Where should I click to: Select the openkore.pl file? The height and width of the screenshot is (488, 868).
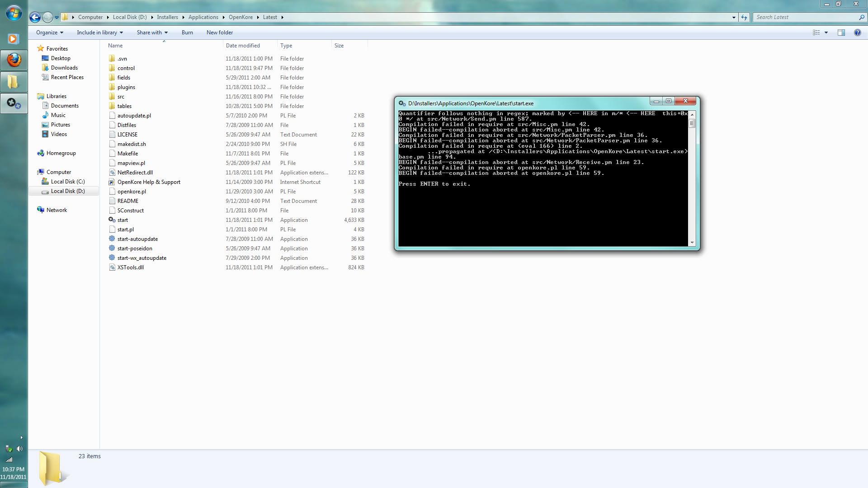[132, 192]
